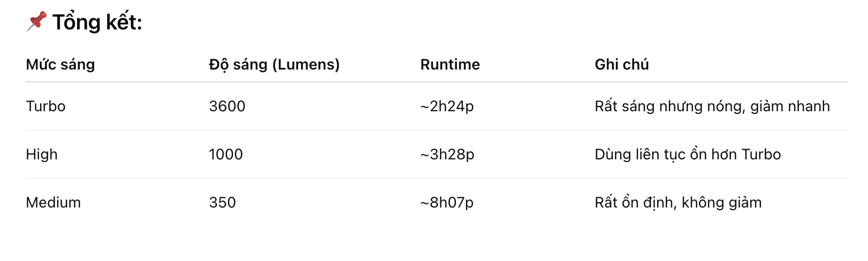Screen dimensions: 868x261
Task: Click the ~3h28p runtime cell
Action: click(447, 155)
